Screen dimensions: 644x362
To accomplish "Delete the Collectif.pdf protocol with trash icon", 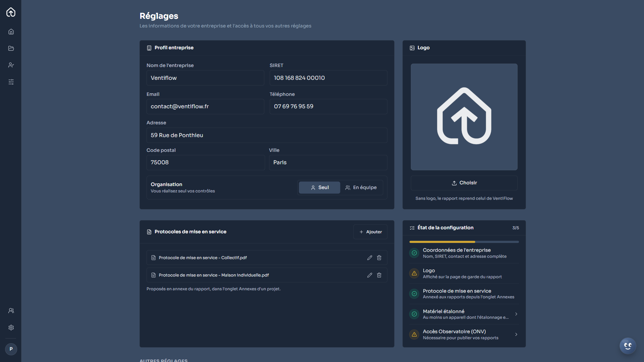I will point(379,258).
